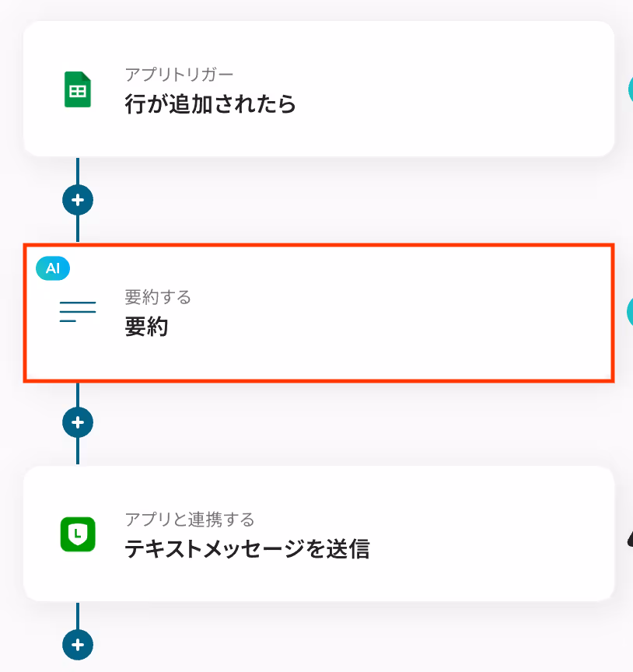Viewport: 633px width, 672px height.
Task: Open the 行が追加されたら trigger title
Action: 211,104
